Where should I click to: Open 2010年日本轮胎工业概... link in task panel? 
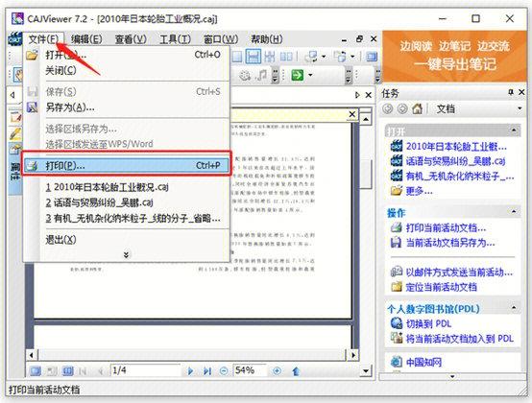pyautogui.click(x=456, y=147)
